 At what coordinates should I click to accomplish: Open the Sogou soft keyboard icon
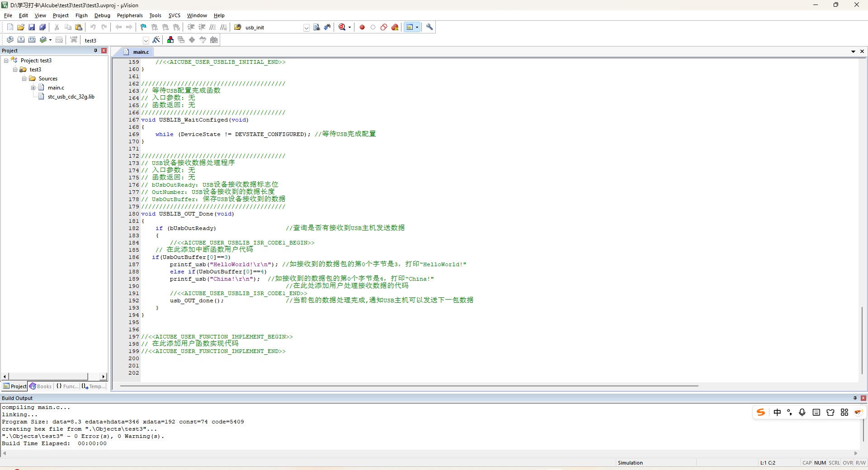(x=816, y=412)
